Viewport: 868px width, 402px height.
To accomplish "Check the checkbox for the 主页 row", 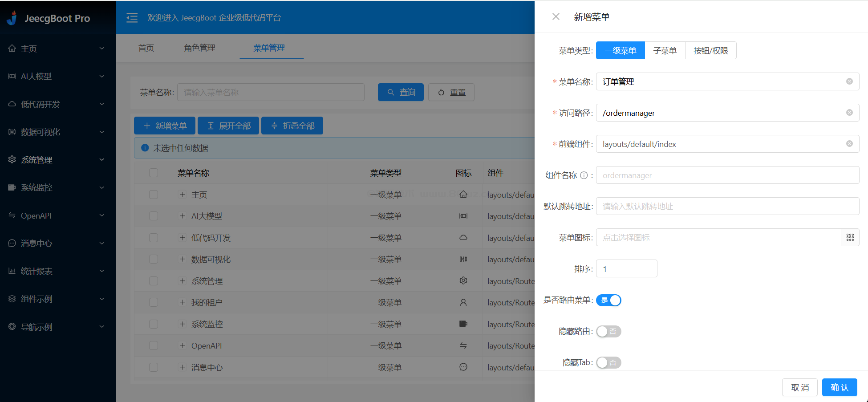I will click(154, 195).
